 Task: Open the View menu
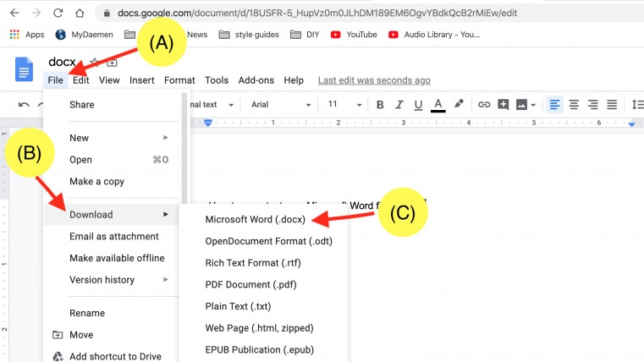point(109,80)
